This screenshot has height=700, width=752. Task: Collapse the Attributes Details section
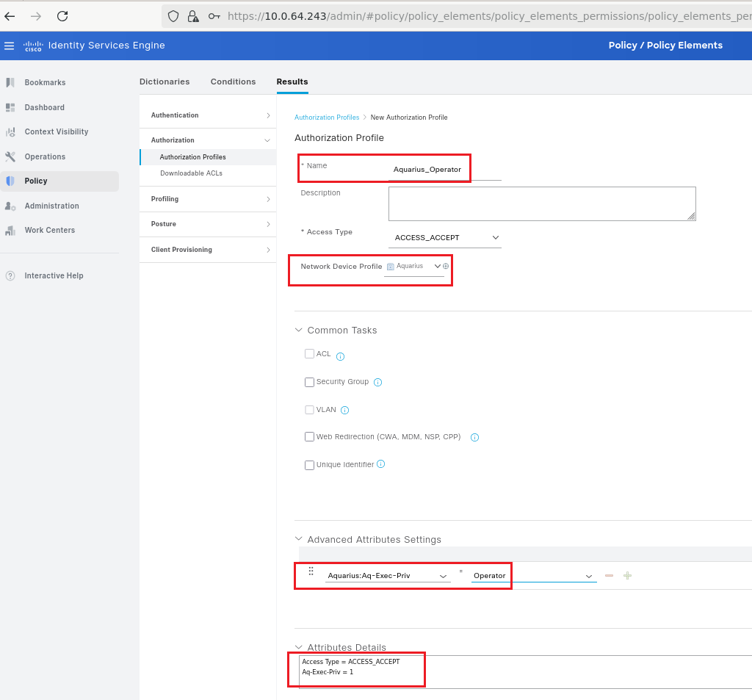coord(298,647)
